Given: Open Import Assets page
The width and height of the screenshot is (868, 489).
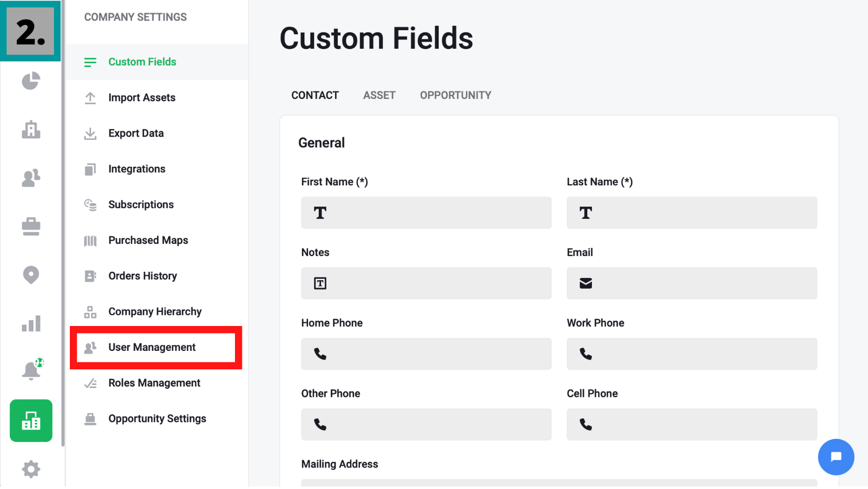Looking at the screenshot, I should pos(141,98).
